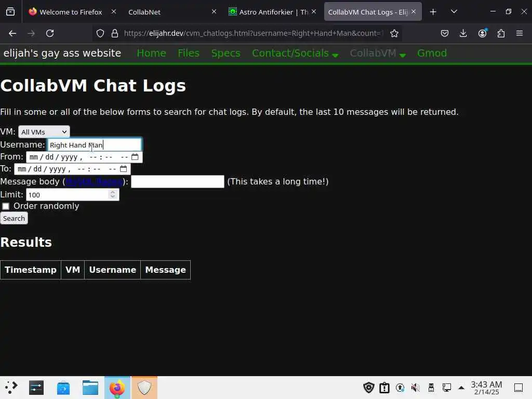Open Firefox account menu
The height and width of the screenshot is (399, 532).
click(x=482, y=33)
